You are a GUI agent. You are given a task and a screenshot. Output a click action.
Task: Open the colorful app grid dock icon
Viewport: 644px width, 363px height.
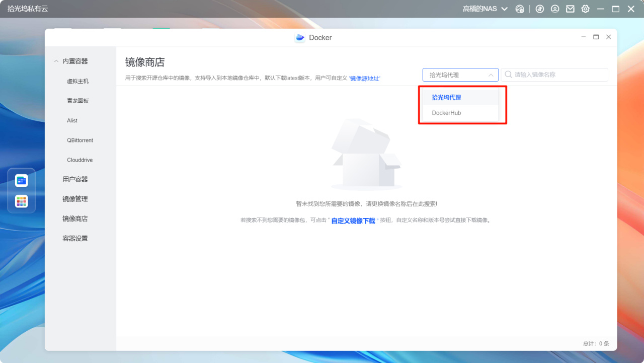tap(22, 201)
